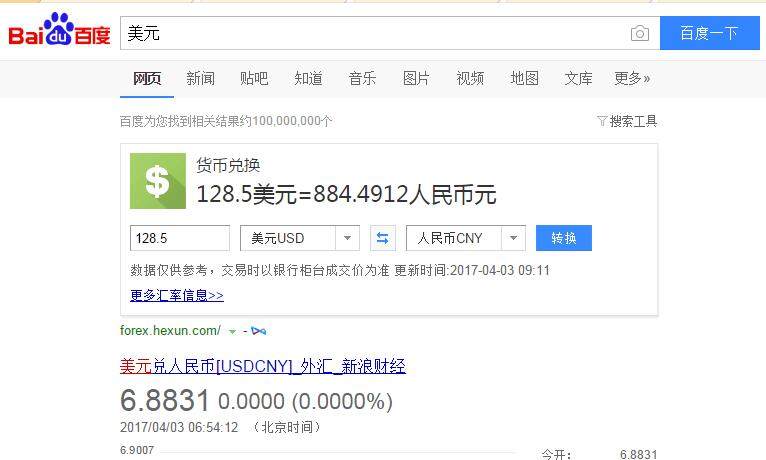The width and height of the screenshot is (766, 460).
Task: Open camera image search icon
Action: pos(639,33)
